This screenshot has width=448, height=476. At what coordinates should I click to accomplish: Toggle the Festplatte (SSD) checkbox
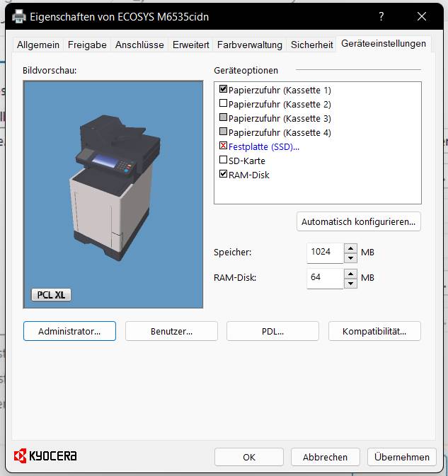pyautogui.click(x=223, y=146)
